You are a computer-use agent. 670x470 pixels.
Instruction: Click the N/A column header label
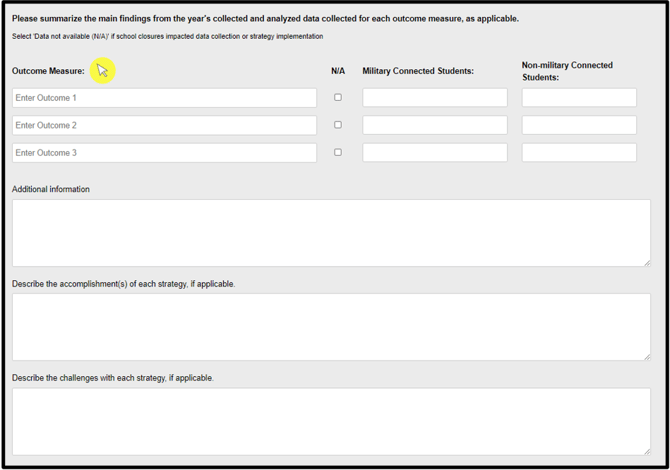pos(338,71)
